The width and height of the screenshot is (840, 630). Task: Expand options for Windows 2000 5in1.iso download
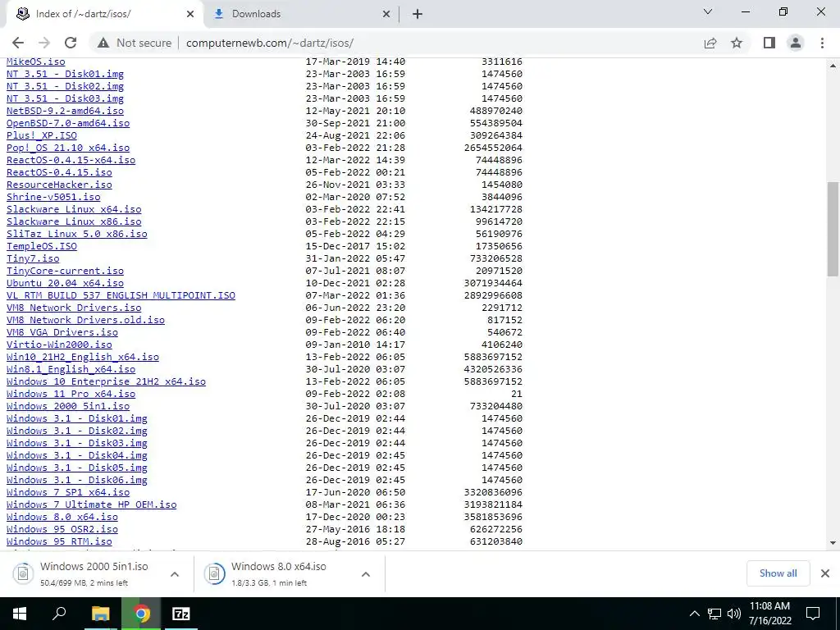175,574
